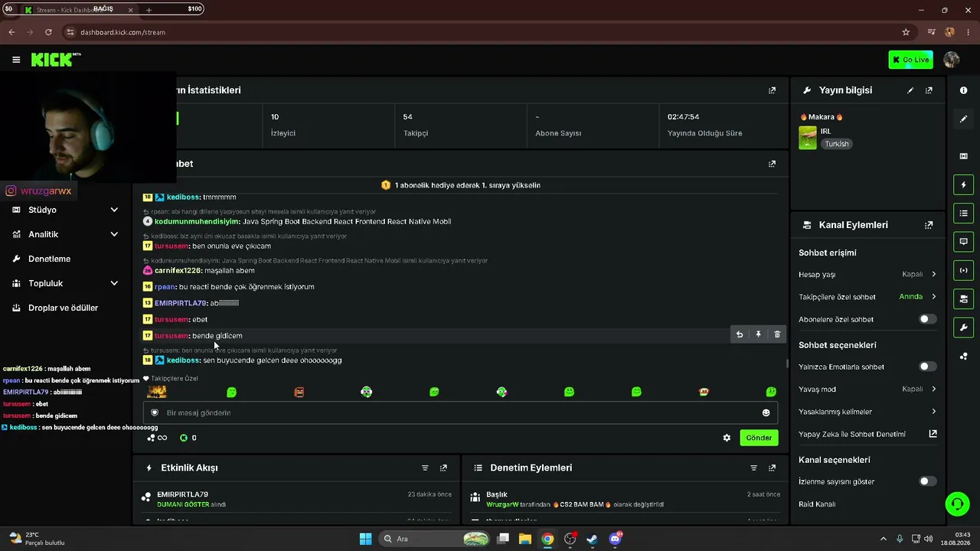Edit stream info with the Yayın bilgisi pencil
Viewport: 980px width, 551px height.
tap(910, 90)
